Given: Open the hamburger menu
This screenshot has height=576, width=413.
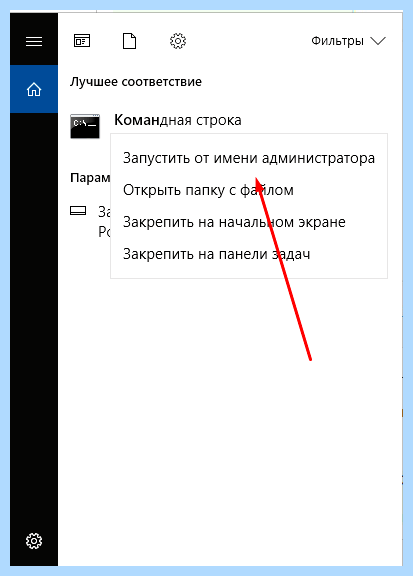Looking at the screenshot, I should coord(34,41).
